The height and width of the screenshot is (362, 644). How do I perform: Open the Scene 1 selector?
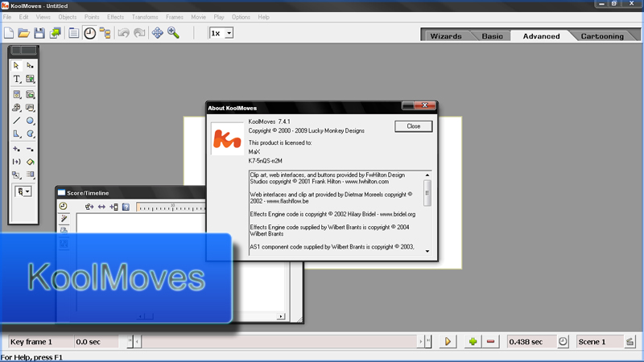click(599, 341)
